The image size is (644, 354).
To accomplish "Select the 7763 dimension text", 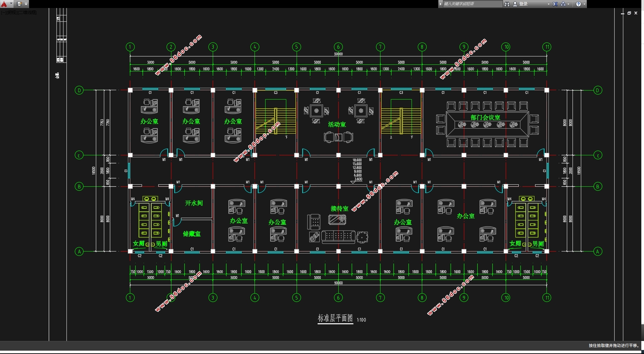I will pos(102,123).
